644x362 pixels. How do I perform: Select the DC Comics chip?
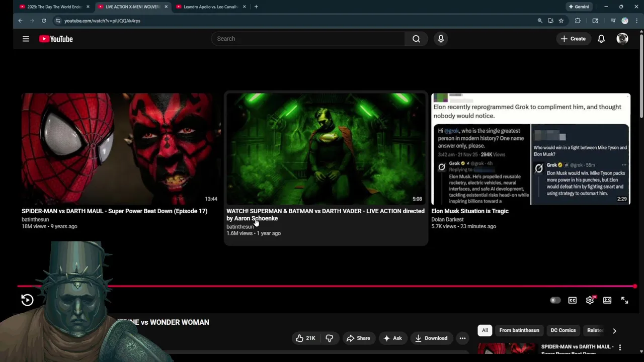(x=563, y=330)
